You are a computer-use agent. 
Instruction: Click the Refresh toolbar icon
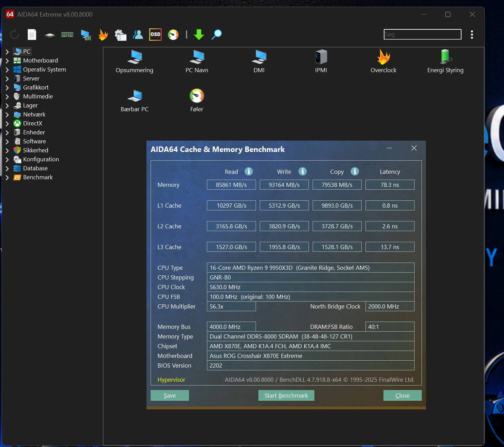coord(15,34)
